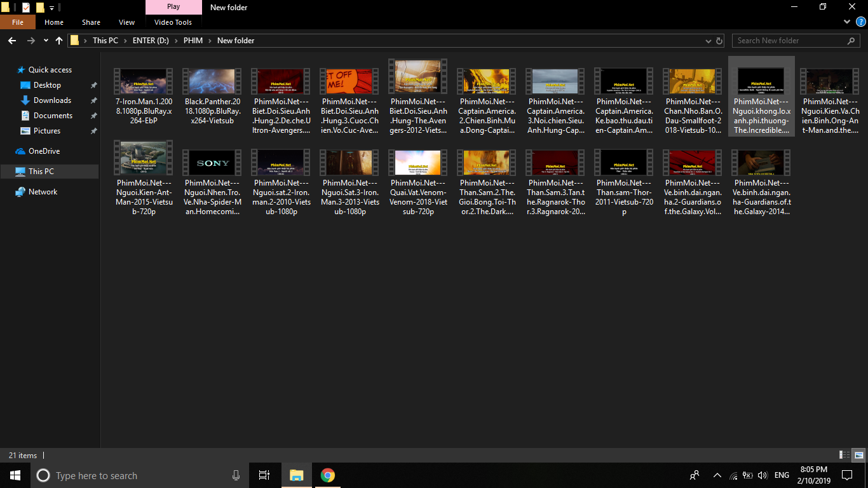The width and height of the screenshot is (868, 488).
Task: Switch to Large icons view in status bar
Action: (x=858, y=455)
